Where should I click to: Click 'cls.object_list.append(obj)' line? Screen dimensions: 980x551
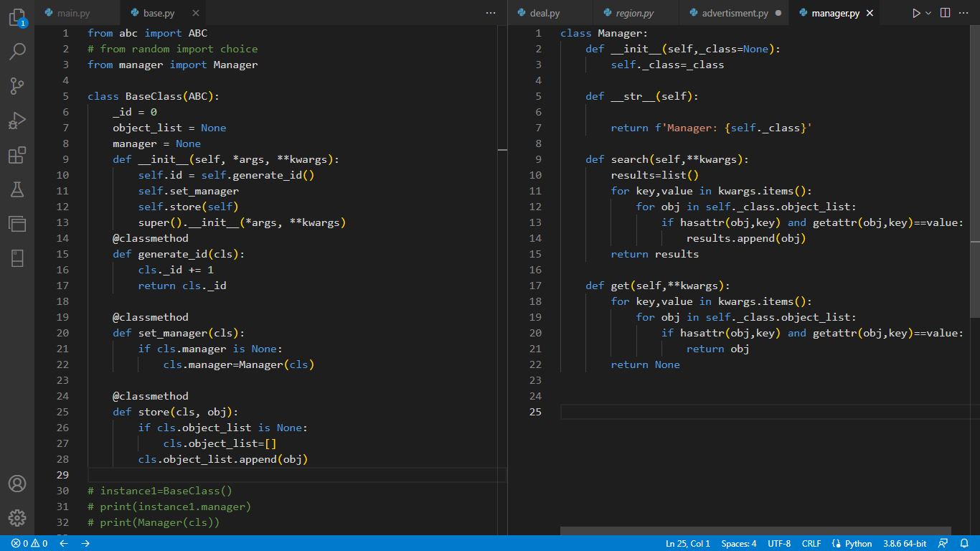coord(223,459)
